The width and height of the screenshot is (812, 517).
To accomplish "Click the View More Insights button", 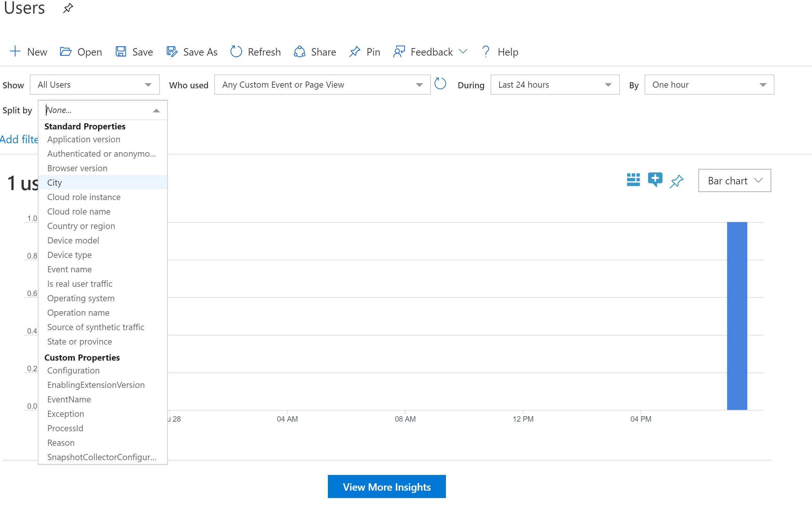I will [387, 486].
